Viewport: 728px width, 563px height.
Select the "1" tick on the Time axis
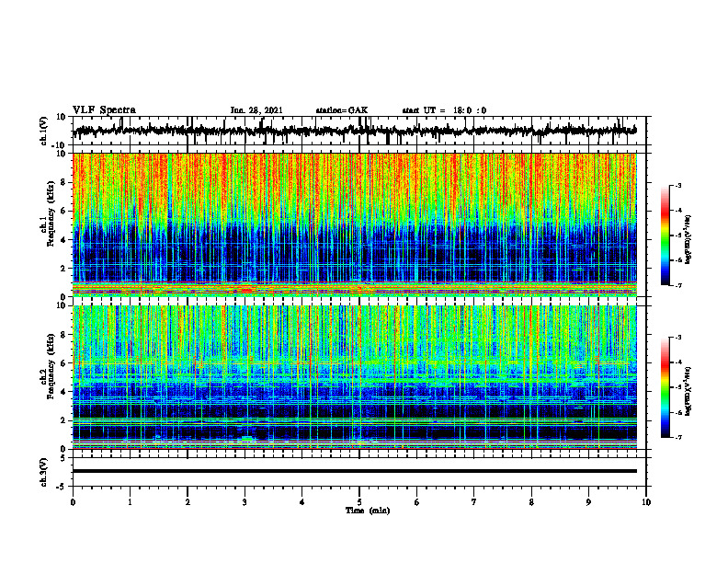tap(130, 502)
